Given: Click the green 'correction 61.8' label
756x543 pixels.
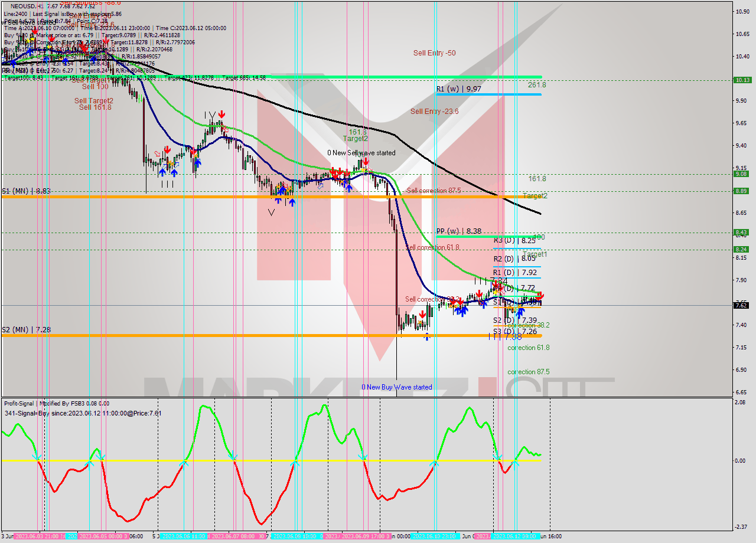Looking at the screenshot, I should click(528, 348).
